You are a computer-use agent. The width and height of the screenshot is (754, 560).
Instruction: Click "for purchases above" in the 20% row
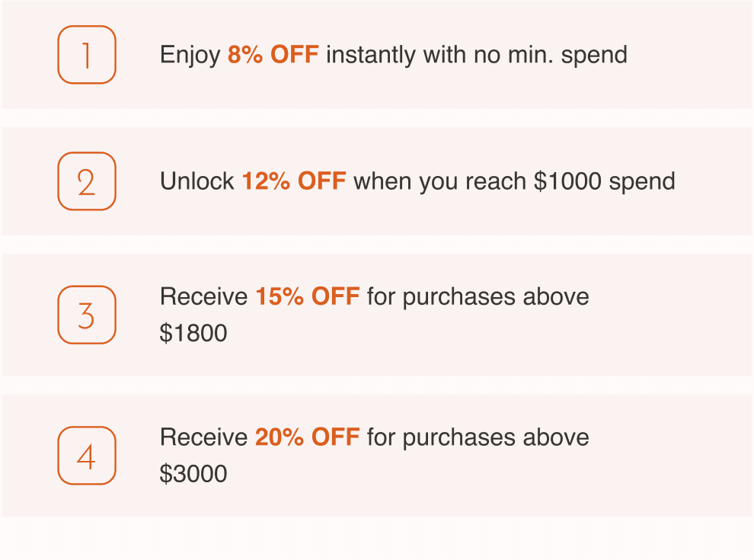coord(478,437)
